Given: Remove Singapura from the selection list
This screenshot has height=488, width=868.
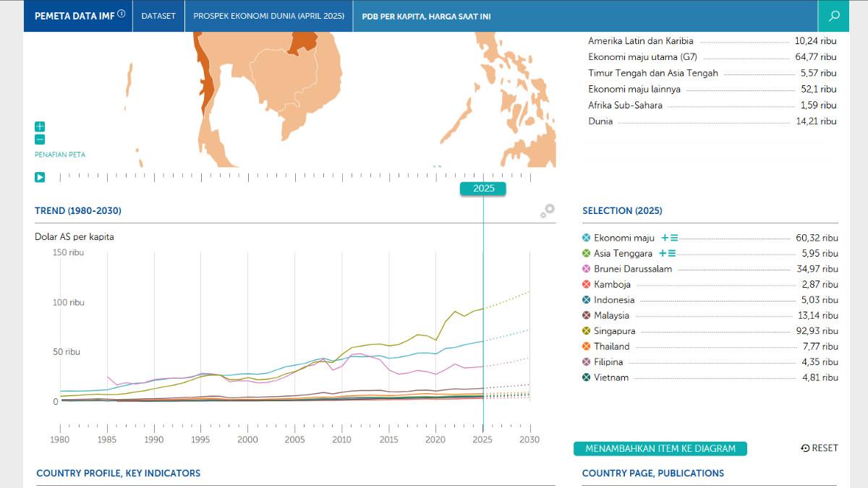Looking at the screenshot, I should tap(587, 331).
